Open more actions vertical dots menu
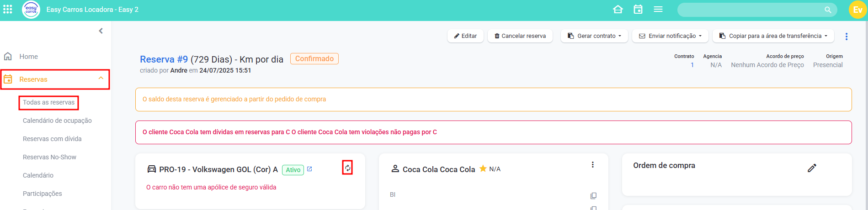 (847, 37)
